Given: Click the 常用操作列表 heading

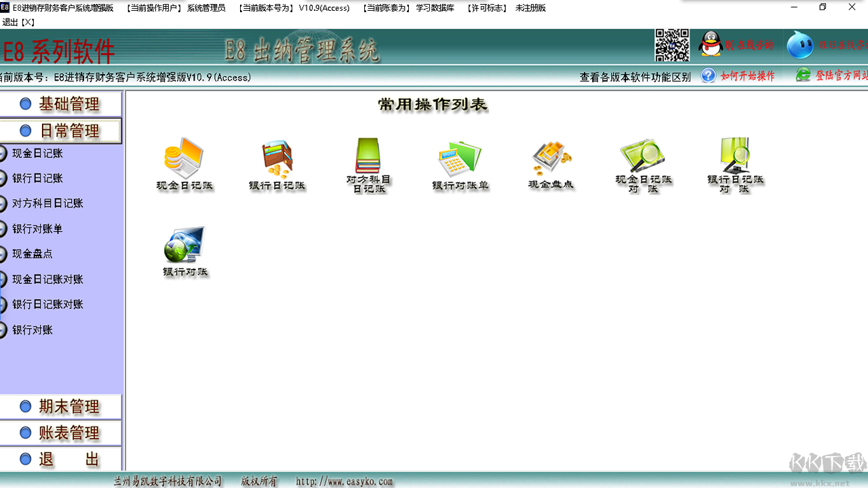Looking at the screenshot, I should [433, 104].
